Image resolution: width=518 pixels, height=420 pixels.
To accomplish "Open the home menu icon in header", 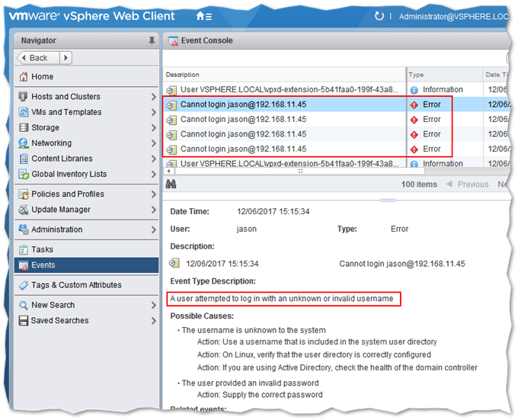I will [204, 16].
